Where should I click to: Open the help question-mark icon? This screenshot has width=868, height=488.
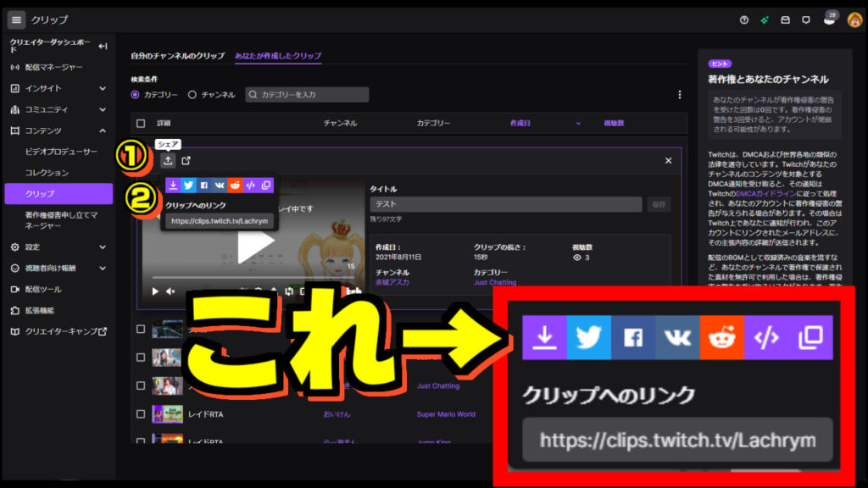tap(744, 20)
